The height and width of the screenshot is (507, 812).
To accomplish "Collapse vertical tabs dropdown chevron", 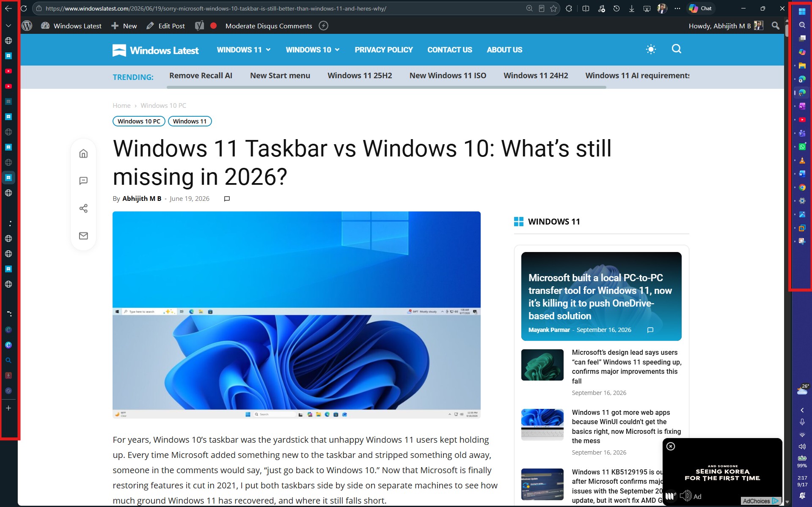I will (8, 26).
